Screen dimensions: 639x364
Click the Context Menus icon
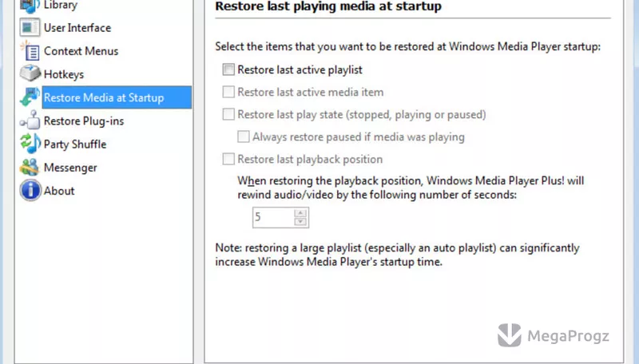[x=30, y=51]
